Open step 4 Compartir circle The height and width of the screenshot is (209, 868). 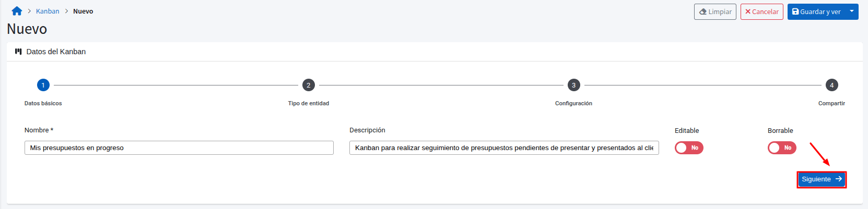click(831, 85)
